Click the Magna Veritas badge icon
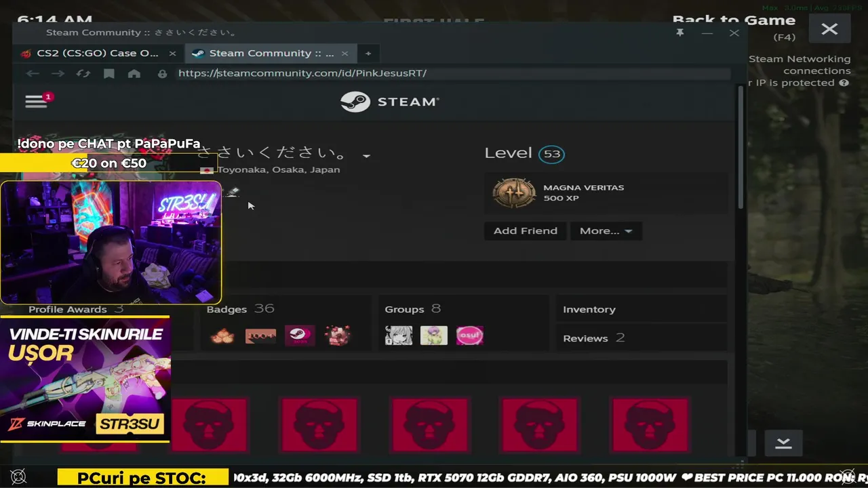 (514, 193)
